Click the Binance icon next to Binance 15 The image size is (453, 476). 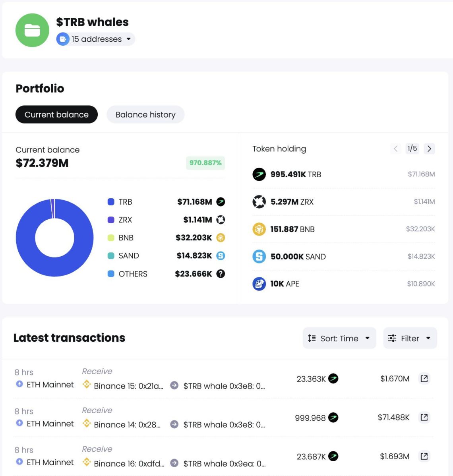[87, 385]
